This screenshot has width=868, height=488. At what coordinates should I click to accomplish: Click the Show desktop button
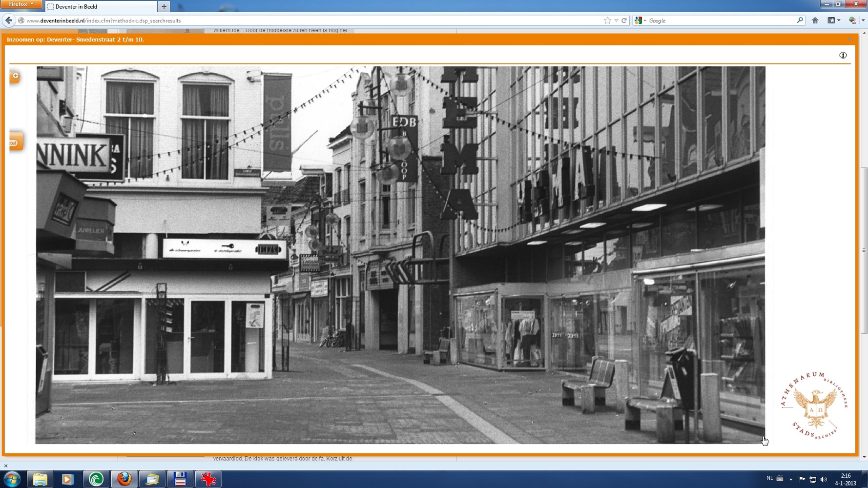pos(864,479)
